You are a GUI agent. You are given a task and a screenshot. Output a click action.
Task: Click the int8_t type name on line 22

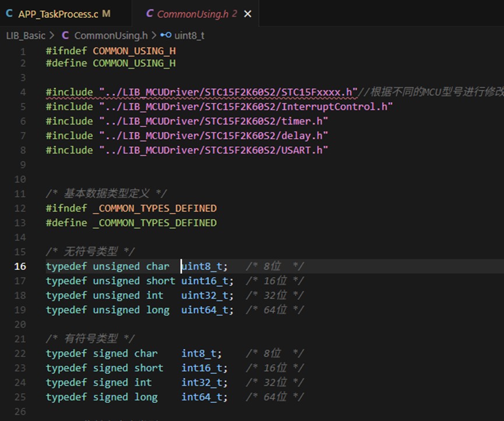click(x=199, y=353)
